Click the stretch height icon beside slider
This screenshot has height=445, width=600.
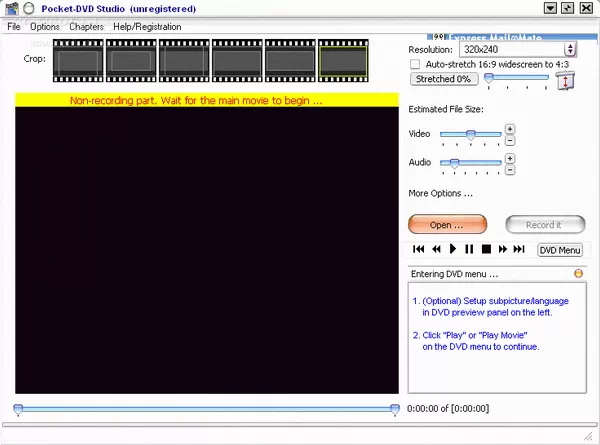[x=565, y=81]
